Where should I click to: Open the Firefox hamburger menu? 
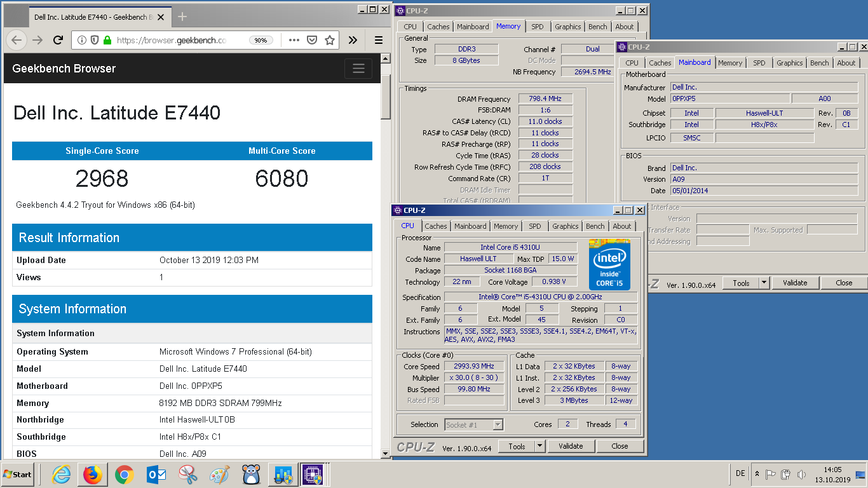click(378, 40)
